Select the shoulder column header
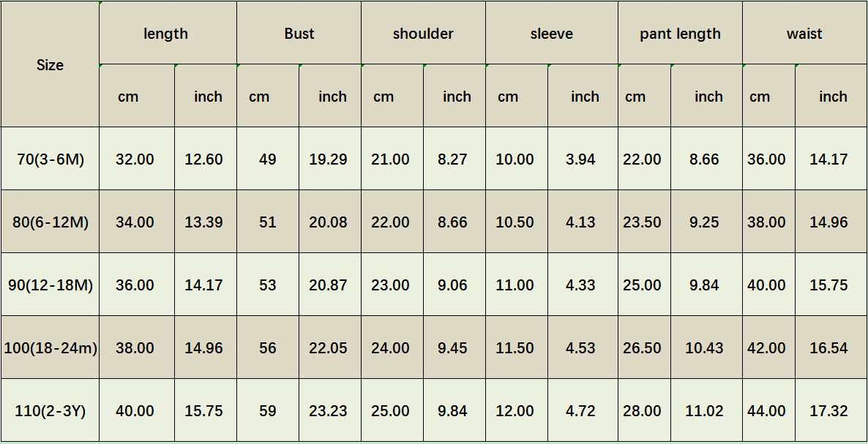The image size is (868, 444). 423,34
